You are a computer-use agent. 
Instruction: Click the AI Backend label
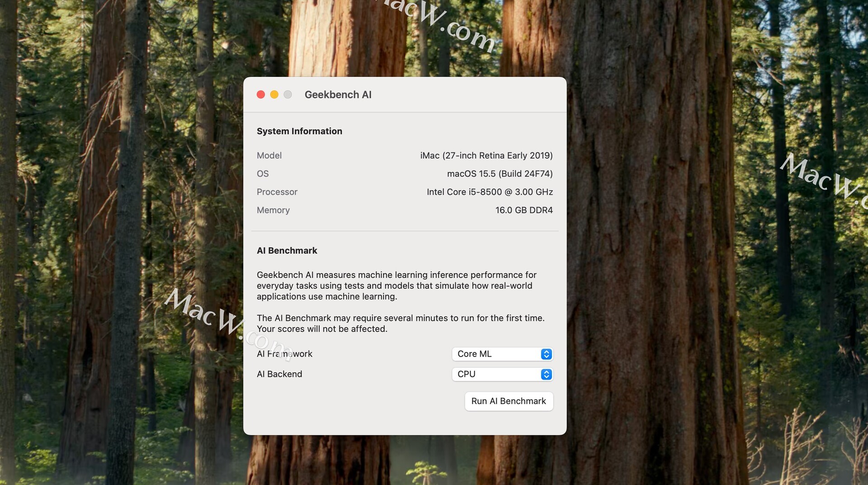(x=279, y=374)
